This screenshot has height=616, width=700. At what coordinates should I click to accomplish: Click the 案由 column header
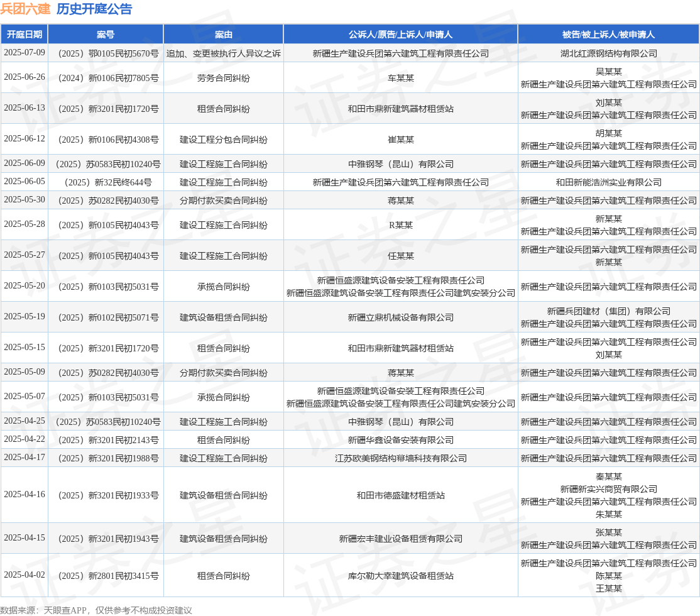223,35
